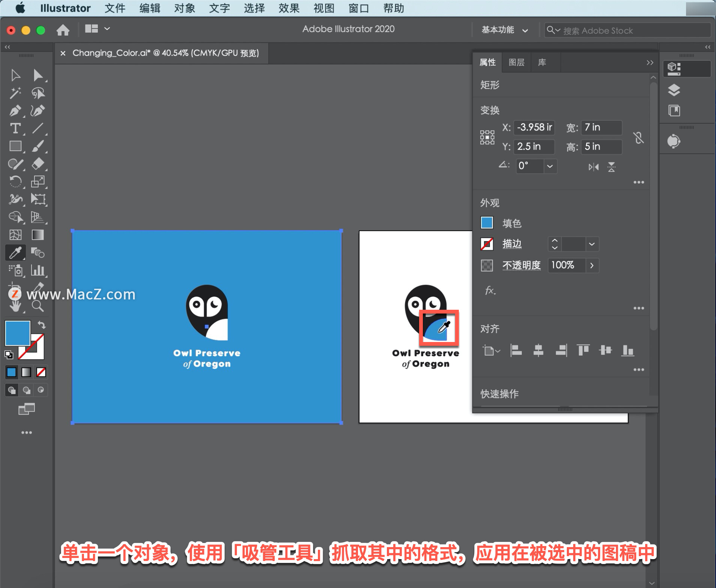Image resolution: width=716 pixels, height=588 pixels.
Task: Reset to default fill and stroke
Action: [x=9, y=354]
